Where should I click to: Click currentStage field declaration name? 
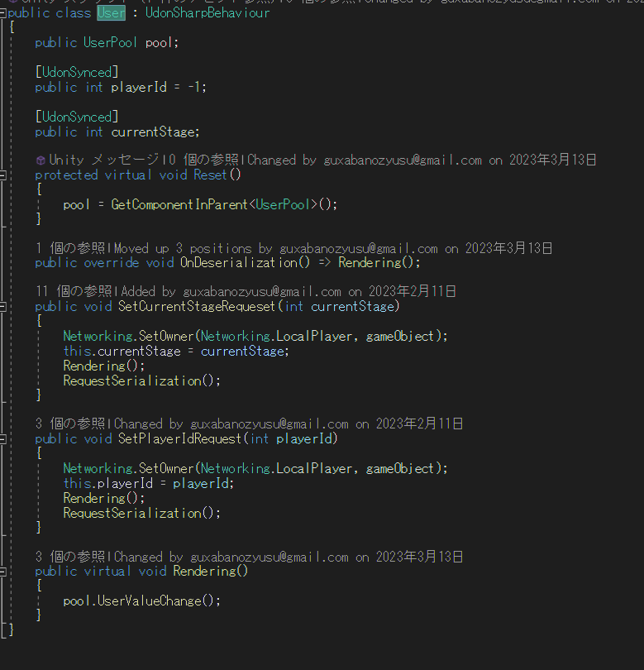click(153, 132)
